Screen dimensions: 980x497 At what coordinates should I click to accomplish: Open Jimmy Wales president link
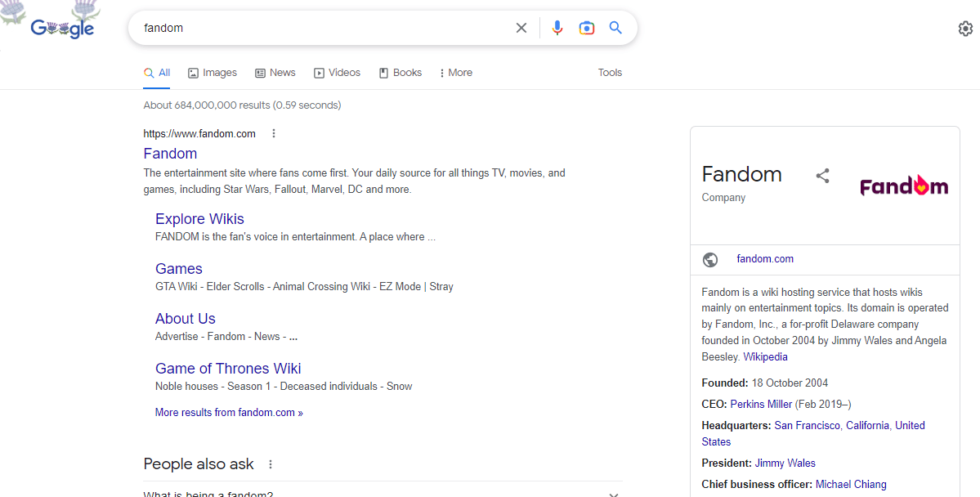(785, 463)
